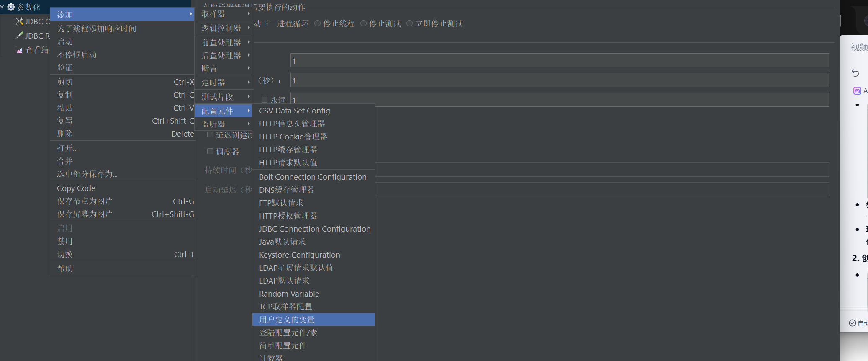Add DNS缓存管理器 element
Image resolution: width=868 pixels, height=361 pixels.
(313, 190)
